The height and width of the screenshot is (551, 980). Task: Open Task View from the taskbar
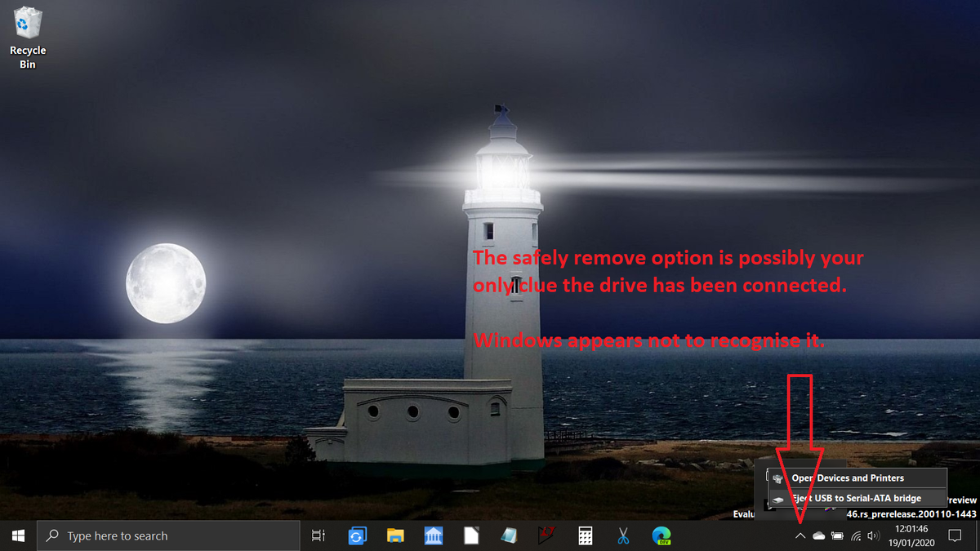319,535
